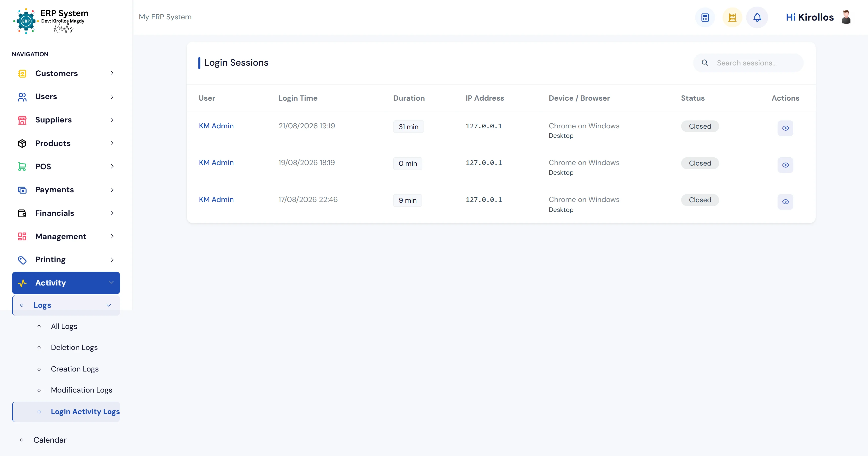The width and height of the screenshot is (868, 456).
Task: Click the user avatar next to Hi Kirollos
Action: (846, 17)
